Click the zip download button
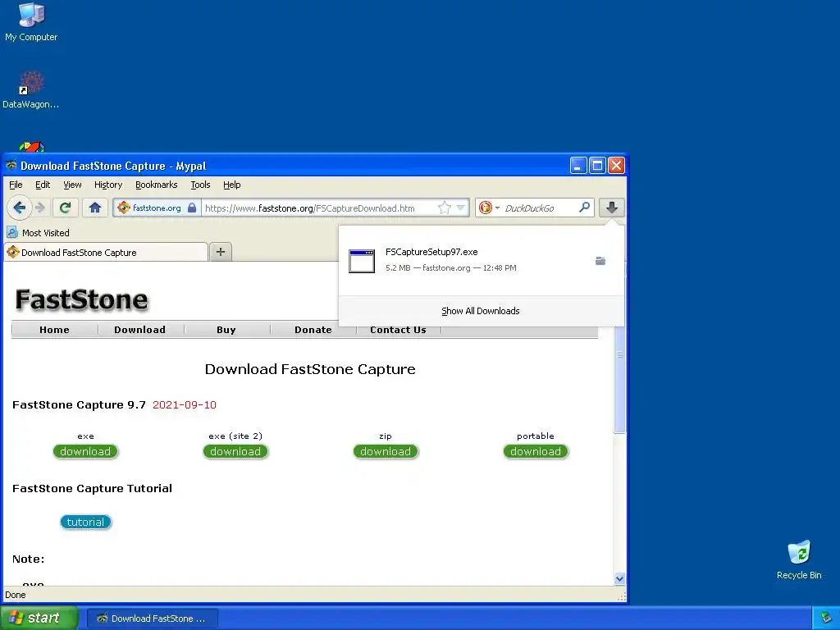 386,452
